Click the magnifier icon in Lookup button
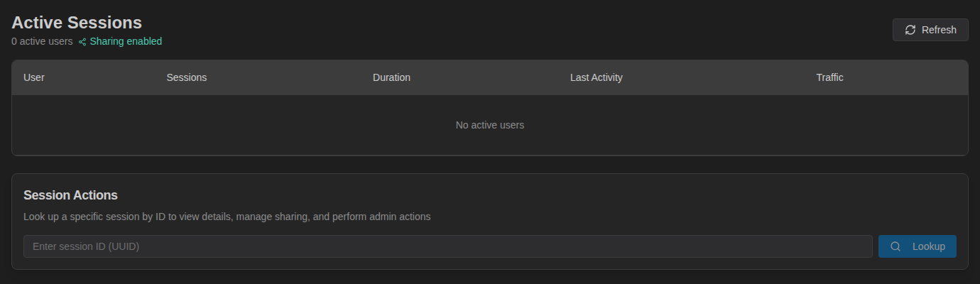Viewport: 980px width, 284px height. click(x=895, y=246)
